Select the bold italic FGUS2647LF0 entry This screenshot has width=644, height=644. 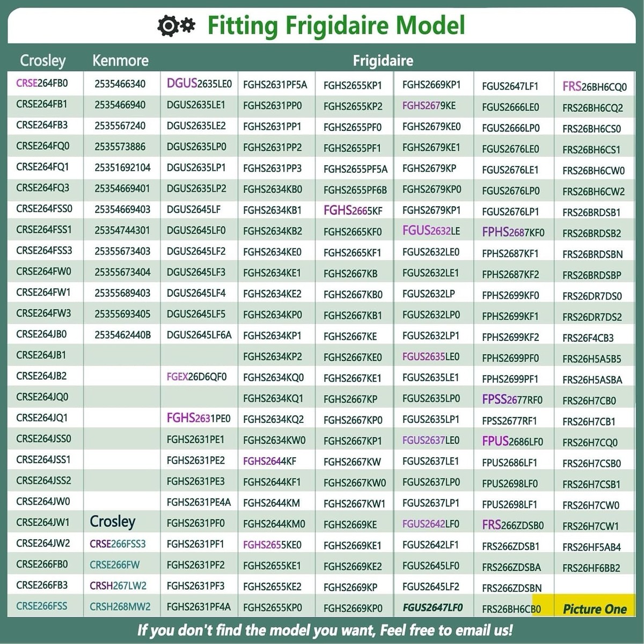(x=433, y=608)
